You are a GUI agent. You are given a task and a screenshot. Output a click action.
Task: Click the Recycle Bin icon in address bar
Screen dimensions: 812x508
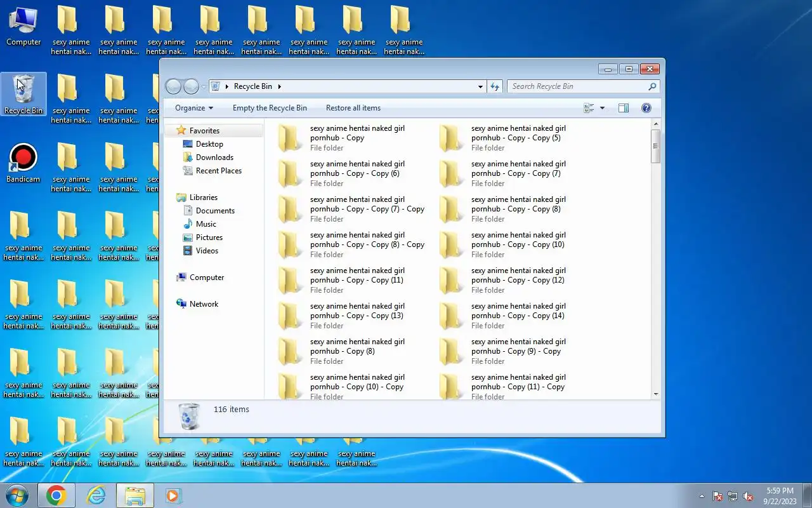(216, 86)
